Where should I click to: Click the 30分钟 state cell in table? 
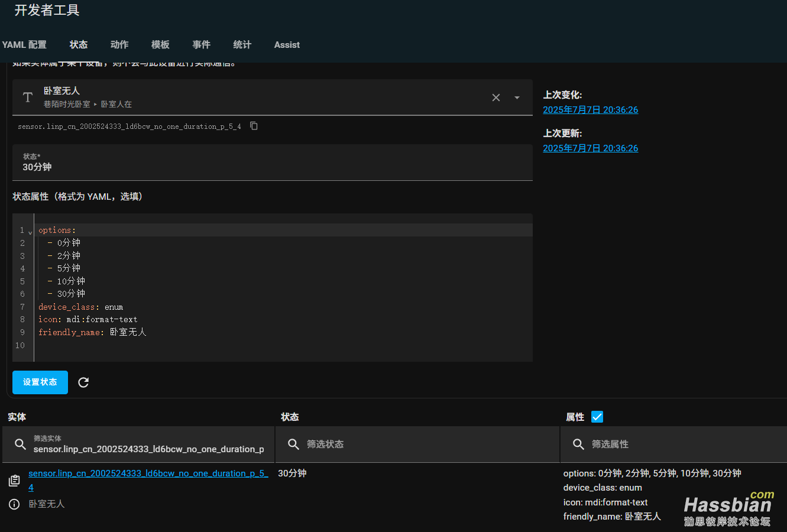(x=292, y=473)
